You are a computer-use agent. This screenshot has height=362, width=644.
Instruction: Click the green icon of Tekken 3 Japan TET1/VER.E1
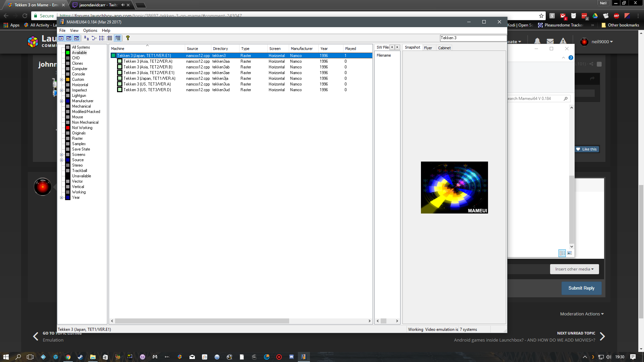coord(114,56)
